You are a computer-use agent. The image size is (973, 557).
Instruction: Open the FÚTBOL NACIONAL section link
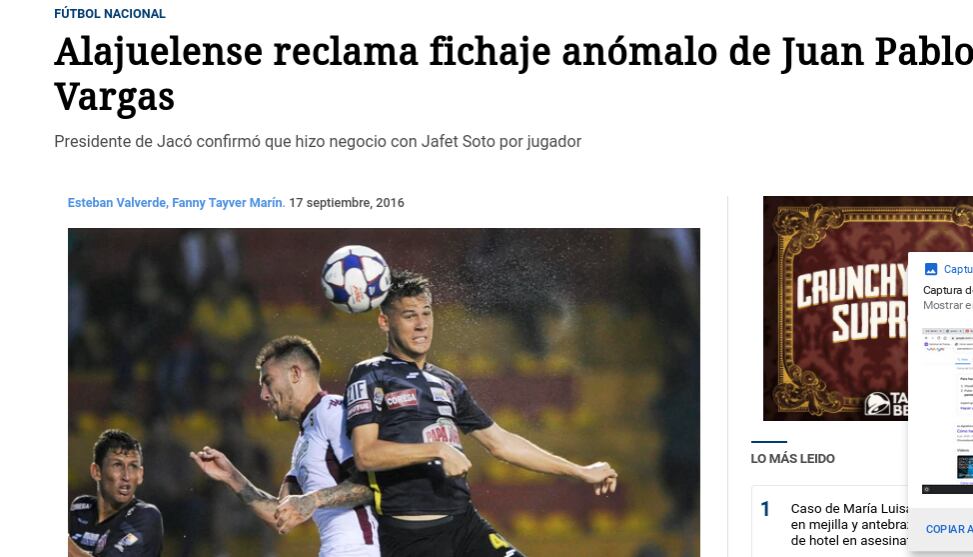[110, 14]
